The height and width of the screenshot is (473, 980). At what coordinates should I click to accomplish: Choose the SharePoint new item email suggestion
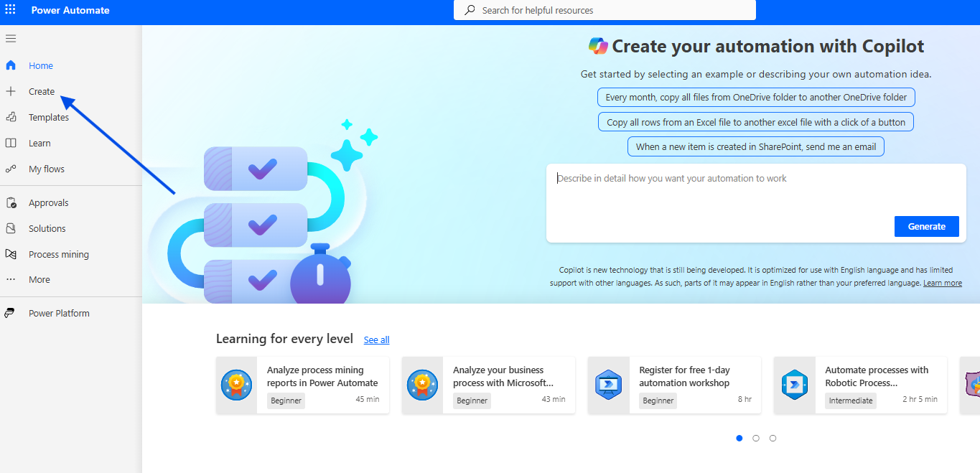tap(756, 146)
